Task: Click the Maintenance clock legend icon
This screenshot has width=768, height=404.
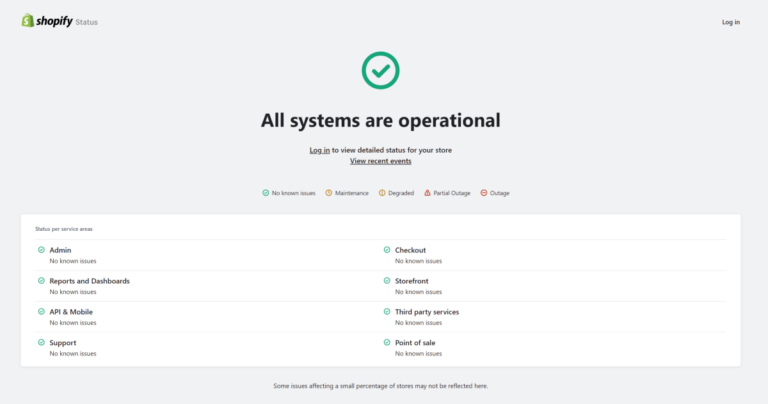Action: tap(329, 193)
